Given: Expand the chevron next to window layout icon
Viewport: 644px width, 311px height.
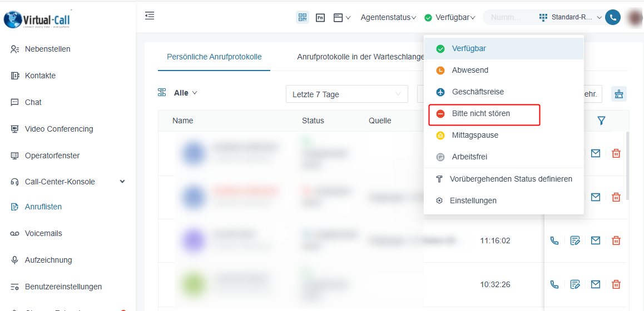Looking at the screenshot, I should [348, 18].
